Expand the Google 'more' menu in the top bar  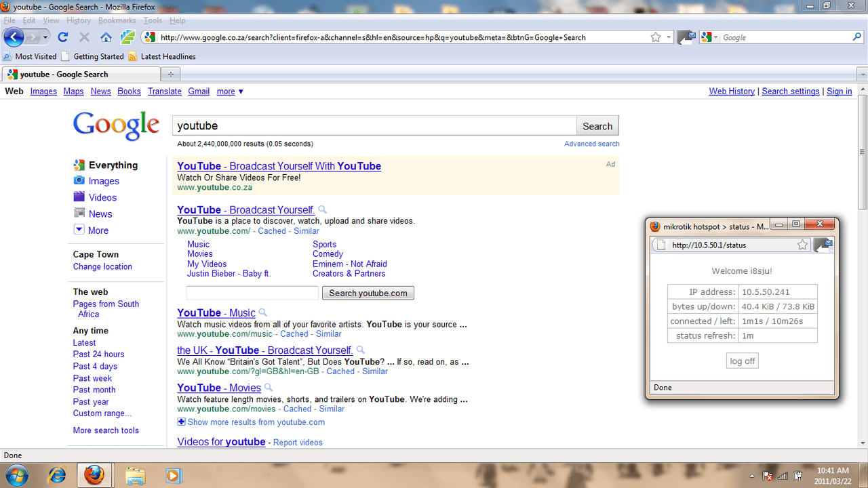(x=230, y=91)
